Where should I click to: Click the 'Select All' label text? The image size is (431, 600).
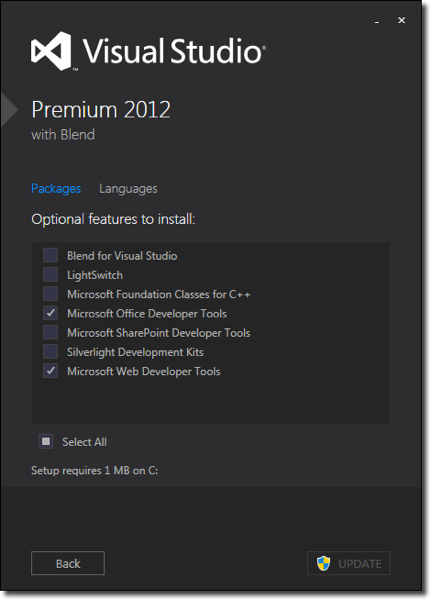coord(85,442)
